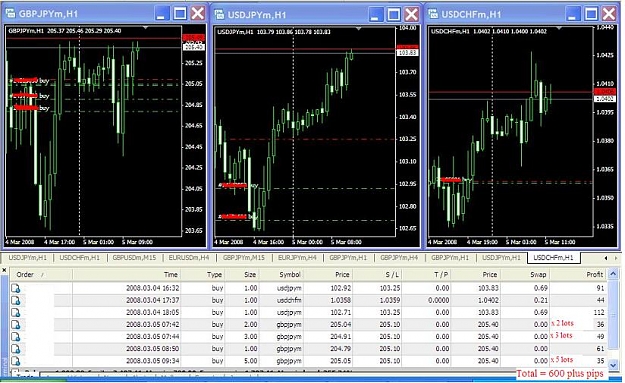The width and height of the screenshot is (625, 383).
Task: Sort orders by the Type column header
Action: point(204,275)
